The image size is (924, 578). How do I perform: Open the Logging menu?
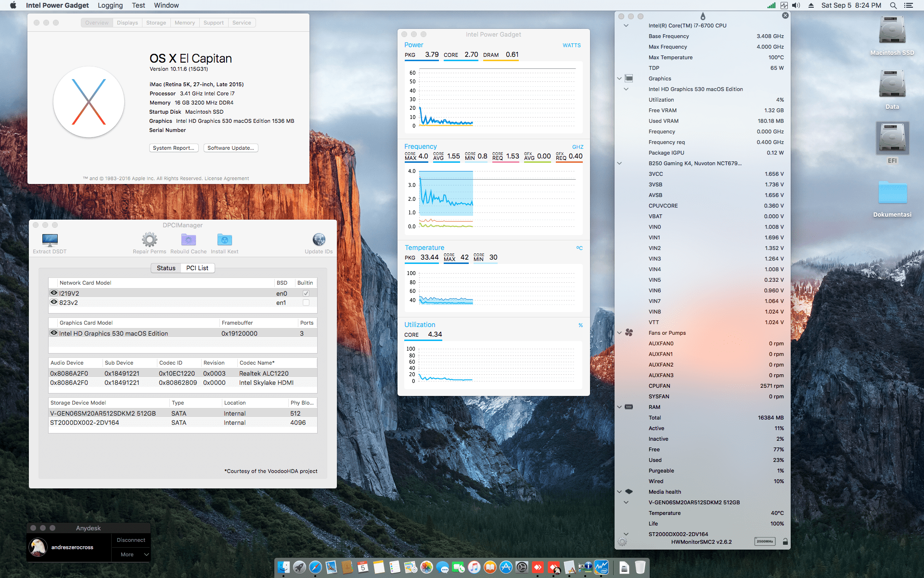click(x=110, y=5)
